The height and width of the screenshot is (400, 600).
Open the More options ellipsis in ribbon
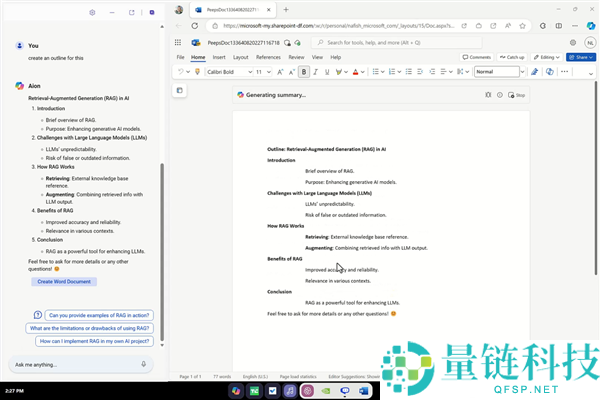564,72
